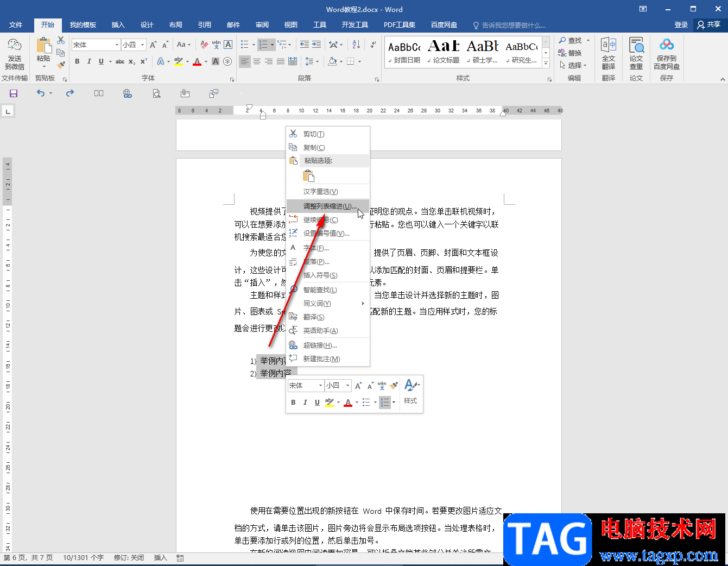
Task: Click the Character Border icon
Action: 228,45
